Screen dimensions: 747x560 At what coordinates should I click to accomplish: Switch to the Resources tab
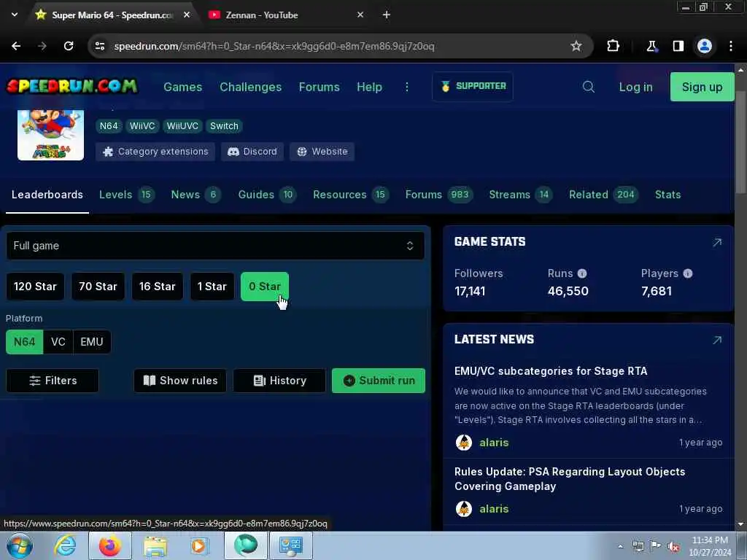(x=351, y=194)
